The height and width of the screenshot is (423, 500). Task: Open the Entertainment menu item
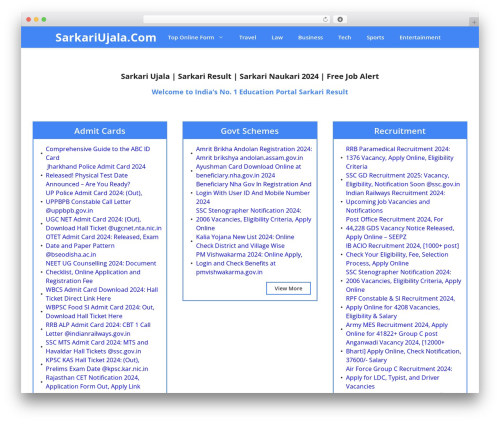click(x=420, y=37)
